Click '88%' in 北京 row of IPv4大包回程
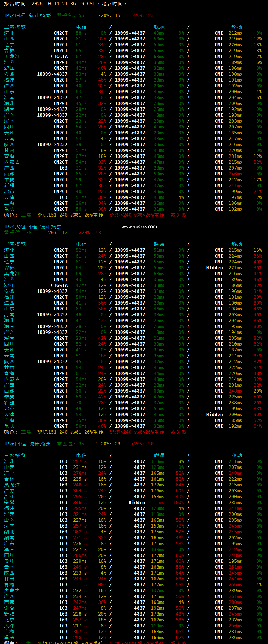The image size is (268, 644). [258, 409]
